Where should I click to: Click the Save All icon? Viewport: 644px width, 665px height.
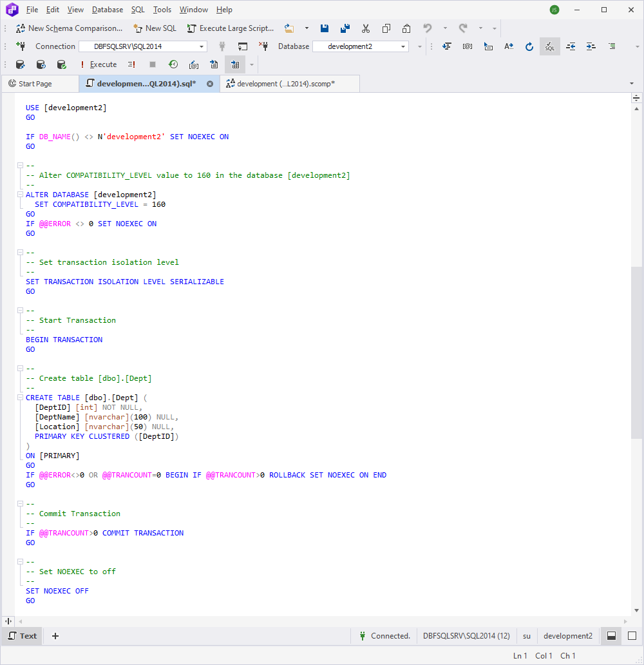pos(345,28)
